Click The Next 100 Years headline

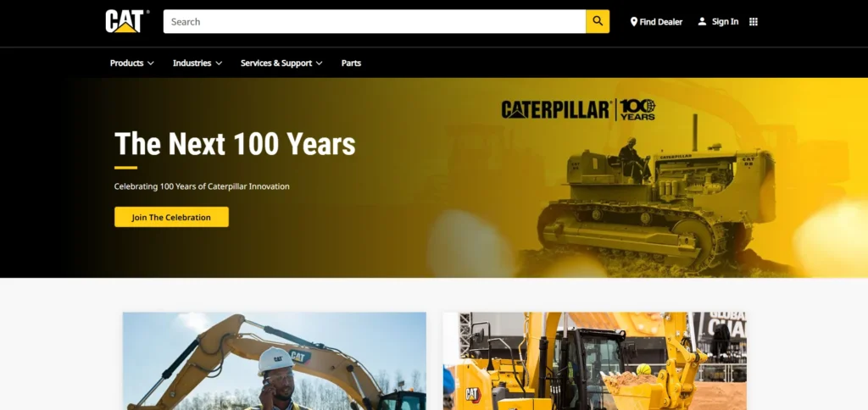(x=235, y=144)
